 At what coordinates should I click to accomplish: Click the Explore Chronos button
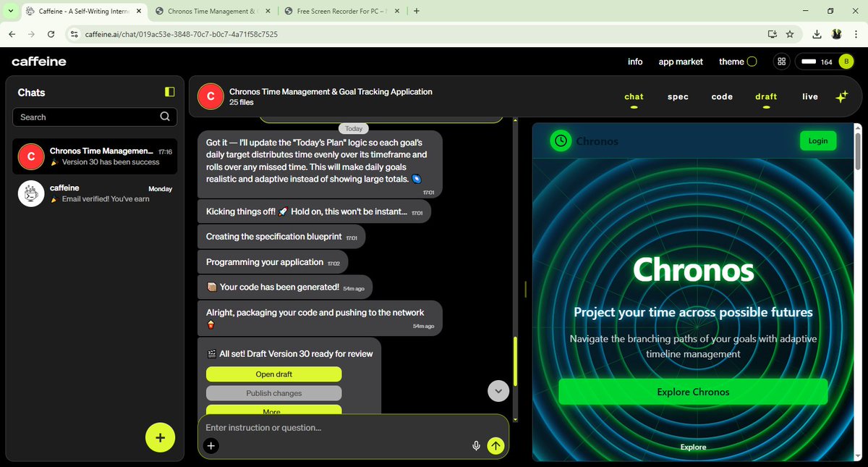click(x=692, y=391)
